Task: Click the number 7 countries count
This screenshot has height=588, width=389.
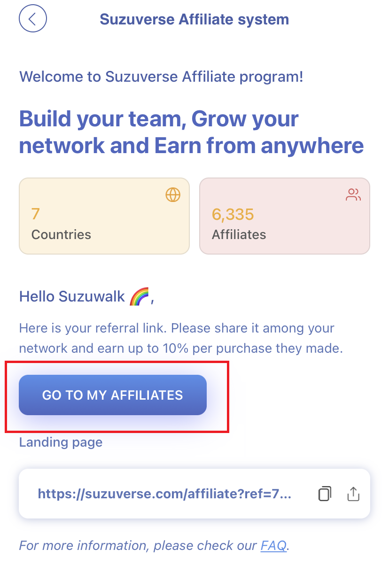Action: pyautogui.click(x=36, y=214)
